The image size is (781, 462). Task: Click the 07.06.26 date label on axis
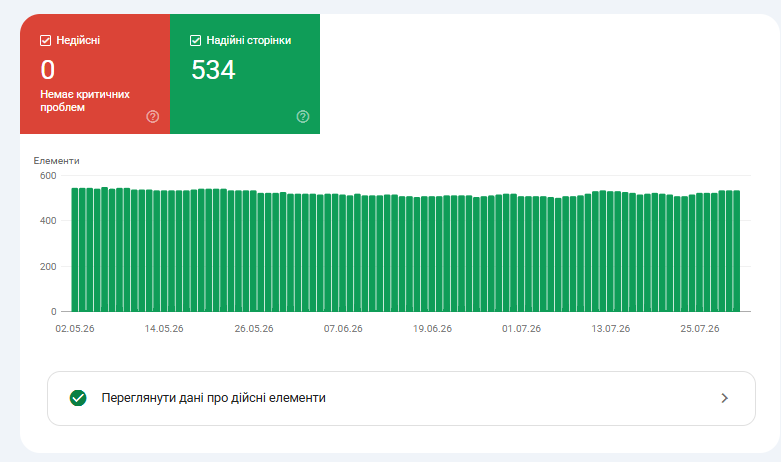tap(343, 329)
